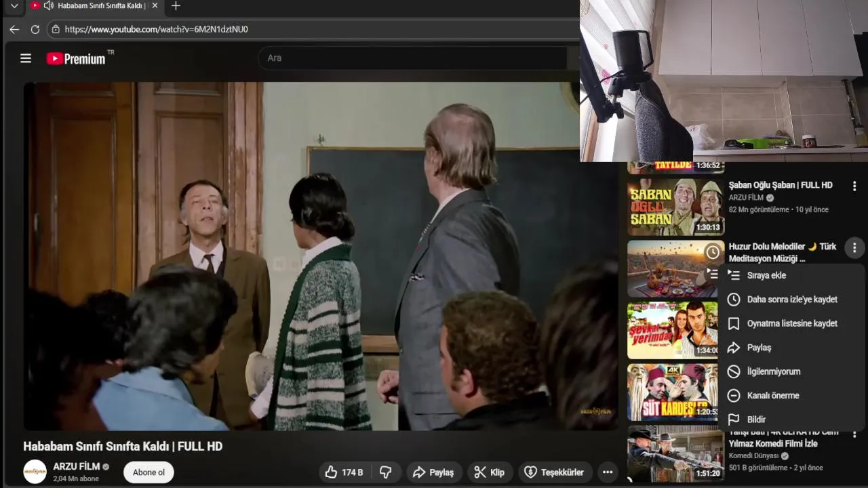Select Paylaş in the popup menu
The width and height of the screenshot is (868, 488).
pos(791,348)
